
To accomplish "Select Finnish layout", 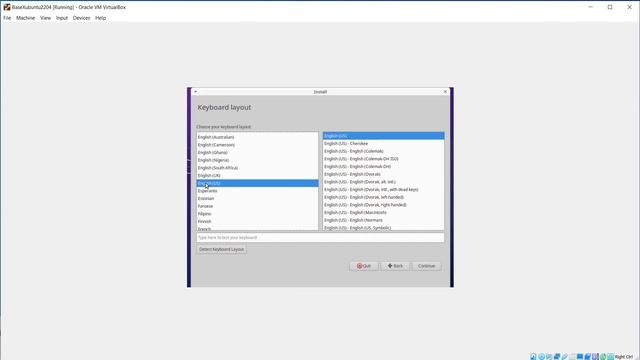I will tap(257, 221).
